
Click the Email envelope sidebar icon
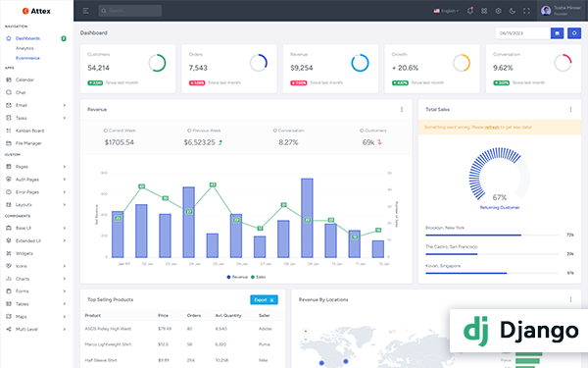pyautogui.click(x=9, y=105)
